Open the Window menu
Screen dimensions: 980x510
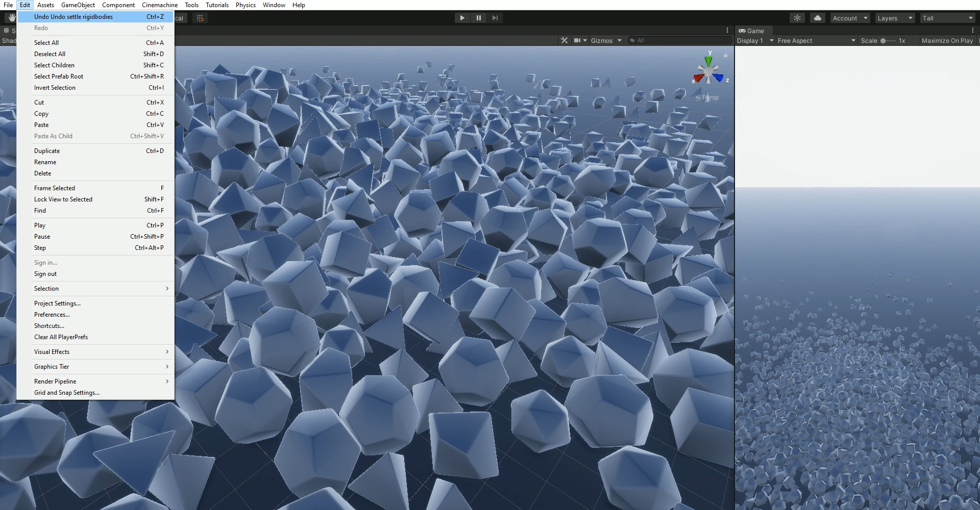pyautogui.click(x=274, y=5)
